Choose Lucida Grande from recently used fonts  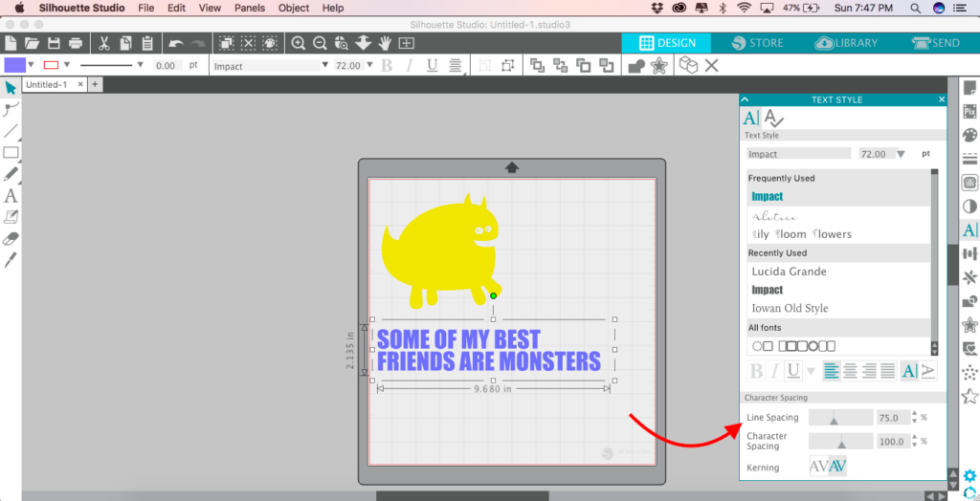(789, 272)
